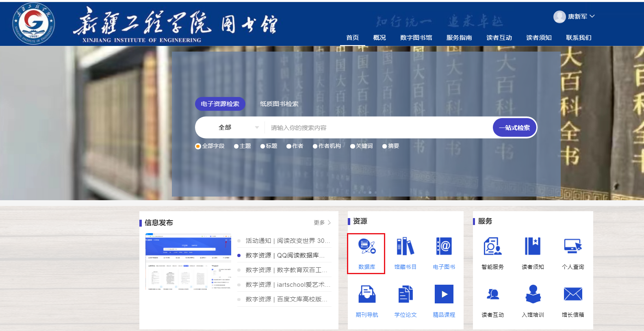Image resolution: width=644 pixels, height=331 pixels.
Task: Open the QQ阅读数据库 news item
Action: point(285,255)
